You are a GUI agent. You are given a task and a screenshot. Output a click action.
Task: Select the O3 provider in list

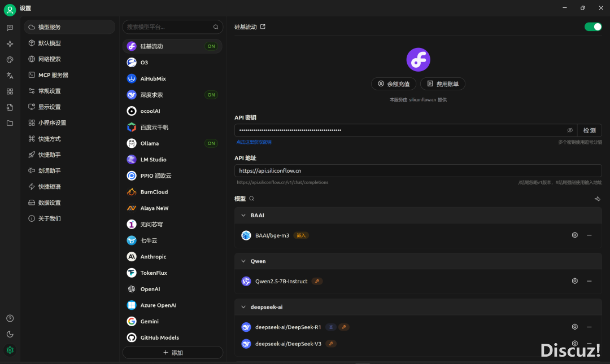pos(173,62)
